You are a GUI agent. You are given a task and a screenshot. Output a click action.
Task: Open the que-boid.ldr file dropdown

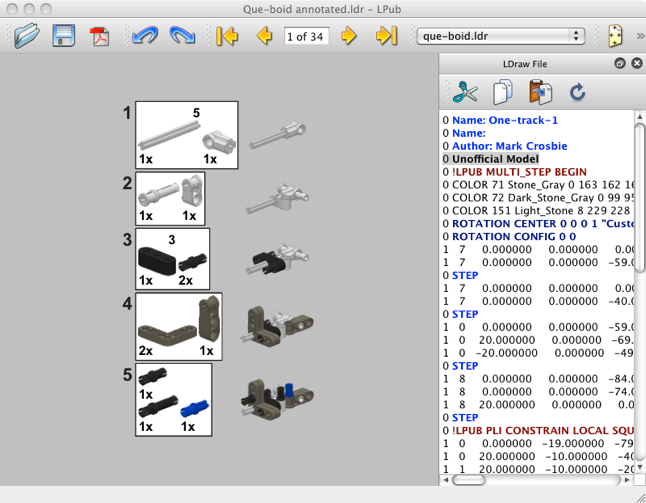tap(501, 37)
